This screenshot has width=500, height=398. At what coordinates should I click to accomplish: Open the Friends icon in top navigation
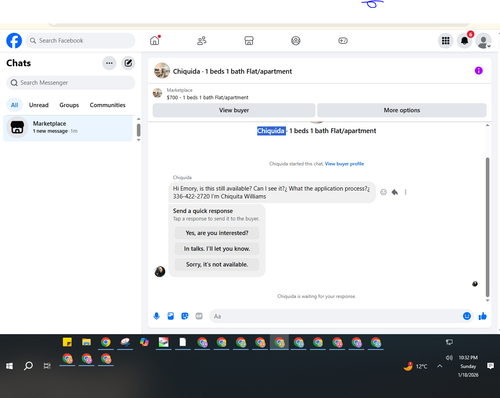click(202, 41)
